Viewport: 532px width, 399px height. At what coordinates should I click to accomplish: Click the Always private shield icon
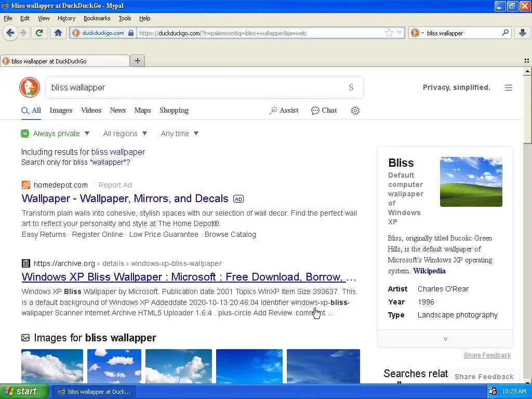[25, 134]
